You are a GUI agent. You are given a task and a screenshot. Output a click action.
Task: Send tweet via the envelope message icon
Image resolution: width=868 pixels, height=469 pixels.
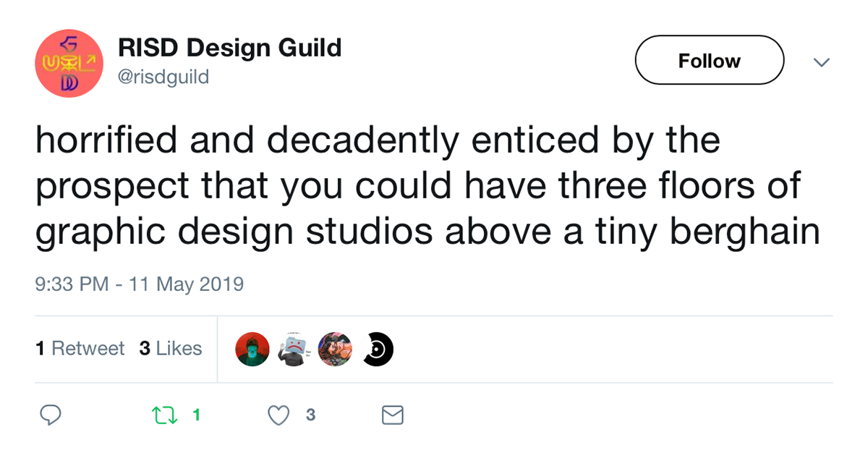(x=392, y=415)
